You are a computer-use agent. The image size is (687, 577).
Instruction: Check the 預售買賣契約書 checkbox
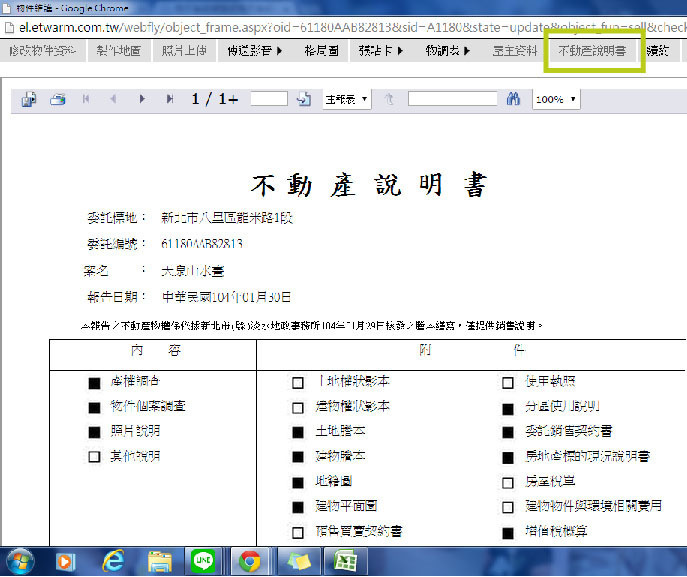click(298, 533)
